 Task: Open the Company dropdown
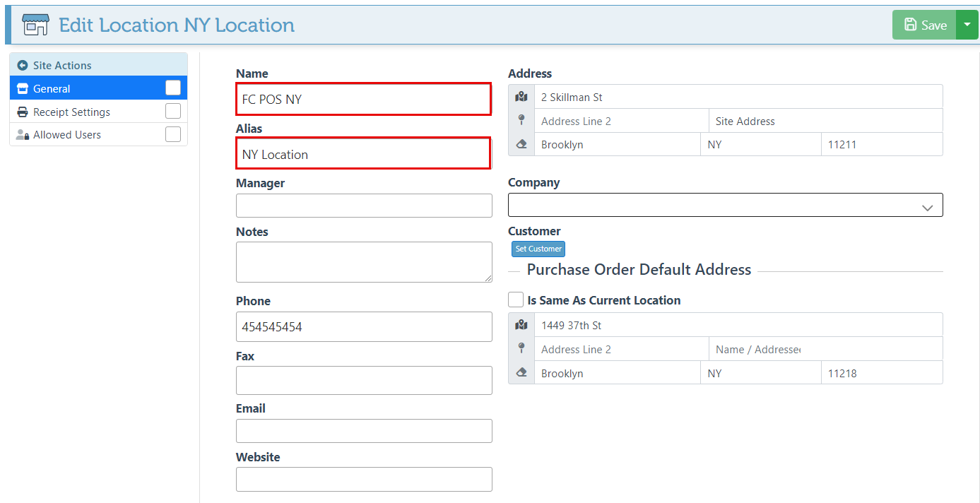point(725,205)
